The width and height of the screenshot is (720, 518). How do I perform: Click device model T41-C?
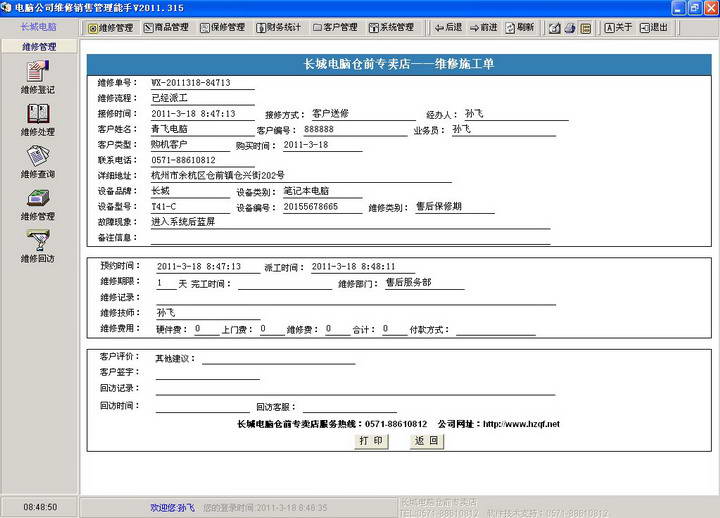(x=163, y=207)
